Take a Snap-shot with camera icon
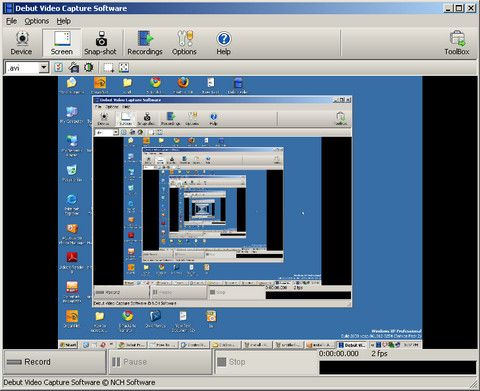 pyautogui.click(x=100, y=43)
